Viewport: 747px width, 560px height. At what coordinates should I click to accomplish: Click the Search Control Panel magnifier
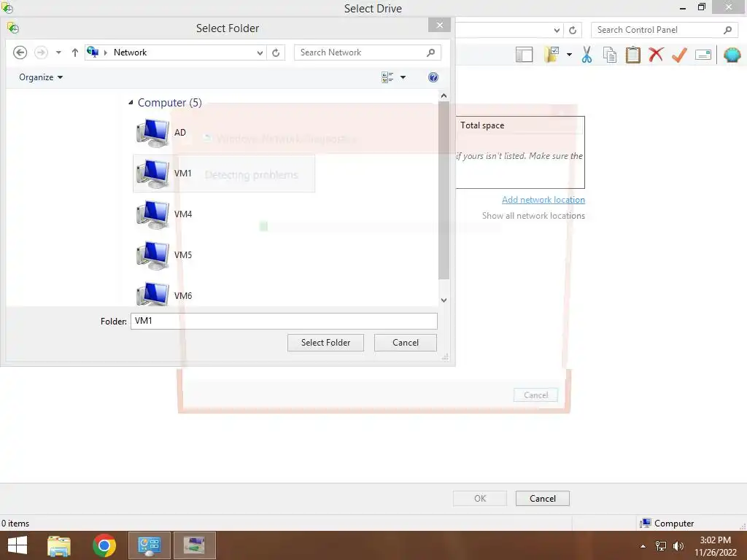click(x=727, y=30)
